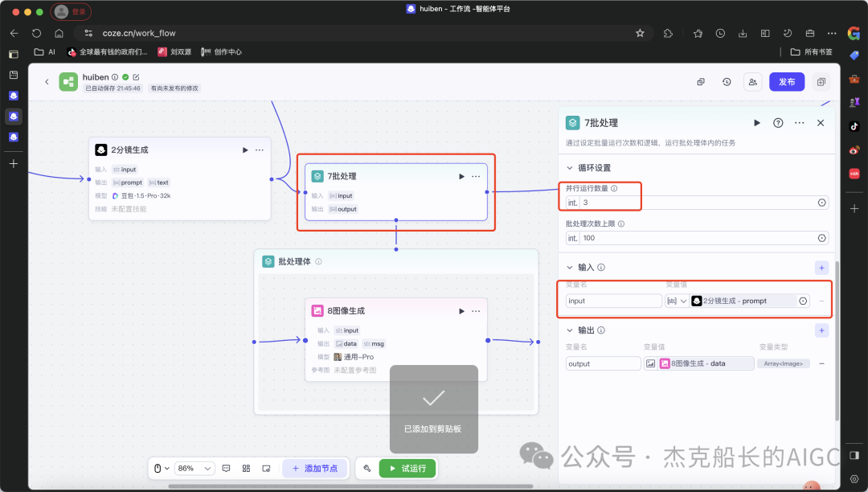Remove the input variable row
The height and width of the screenshot is (492, 868).
(821, 301)
